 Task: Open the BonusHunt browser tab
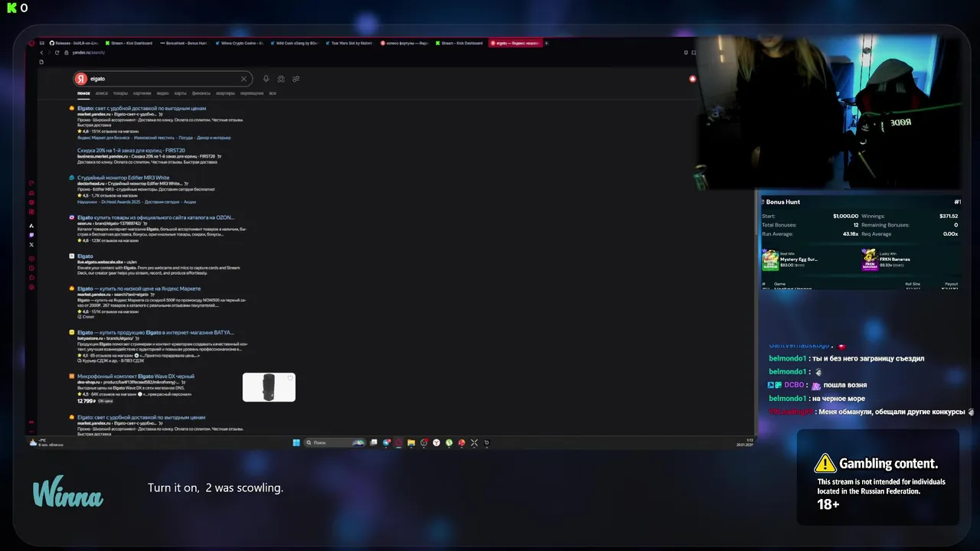click(184, 43)
